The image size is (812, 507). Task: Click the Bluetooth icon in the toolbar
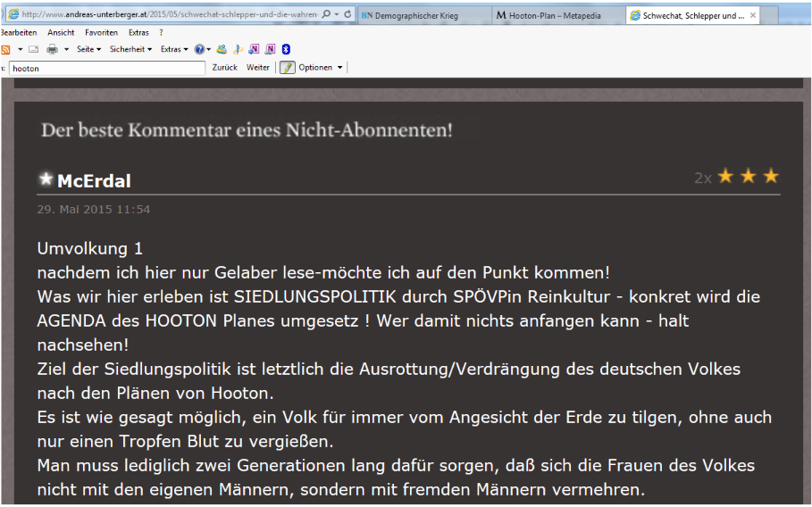(x=285, y=49)
